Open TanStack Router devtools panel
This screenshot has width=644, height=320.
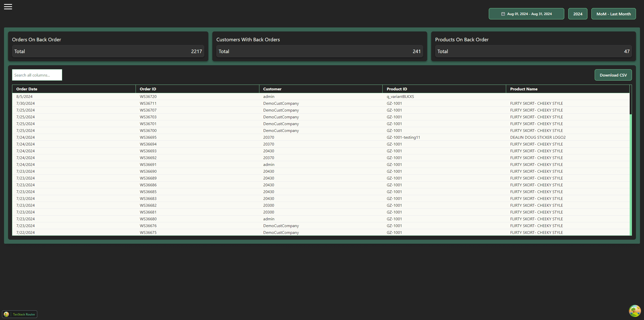[20, 314]
